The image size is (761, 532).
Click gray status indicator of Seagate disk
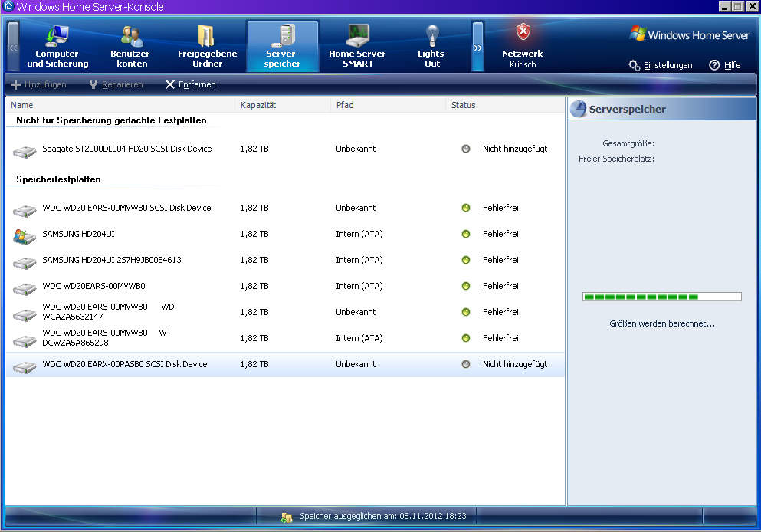pos(466,149)
